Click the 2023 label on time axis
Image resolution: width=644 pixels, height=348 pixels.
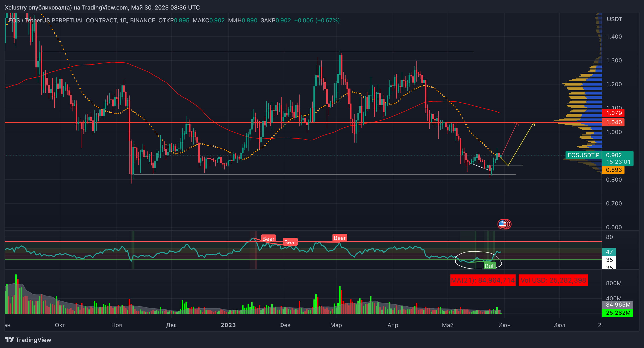click(228, 325)
